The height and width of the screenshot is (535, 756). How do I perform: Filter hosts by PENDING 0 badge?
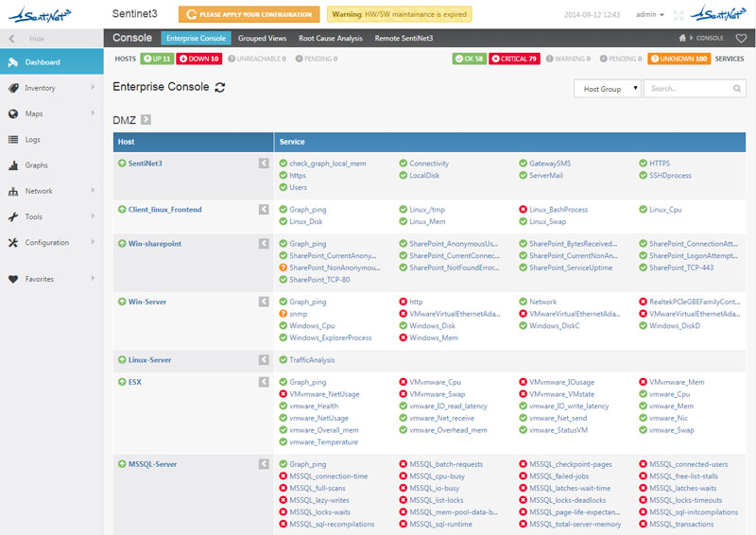click(x=317, y=59)
